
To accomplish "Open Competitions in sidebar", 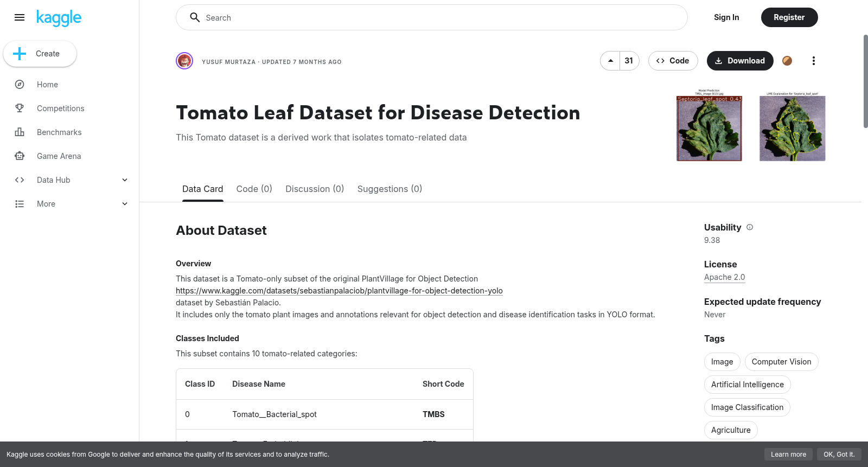I will click(61, 108).
